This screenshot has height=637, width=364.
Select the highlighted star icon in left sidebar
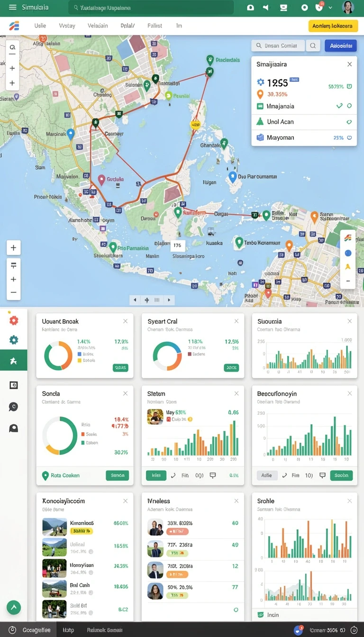14,361
